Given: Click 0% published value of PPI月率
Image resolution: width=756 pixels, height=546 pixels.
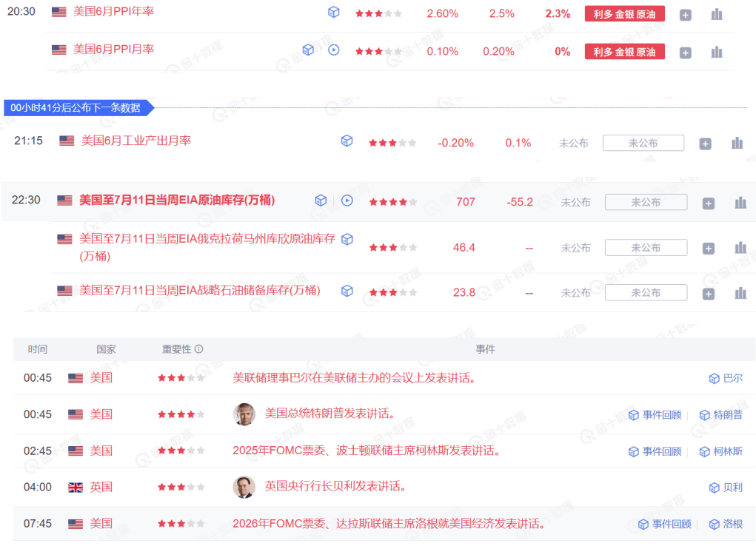Looking at the screenshot, I should [x=563, y=52].
